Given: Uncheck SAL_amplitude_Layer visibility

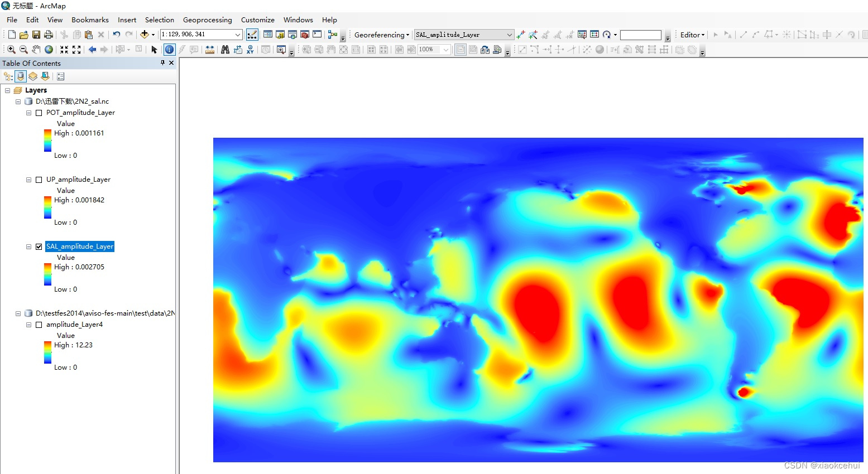Looking at the screenshot, I should (x=39, y=246).
